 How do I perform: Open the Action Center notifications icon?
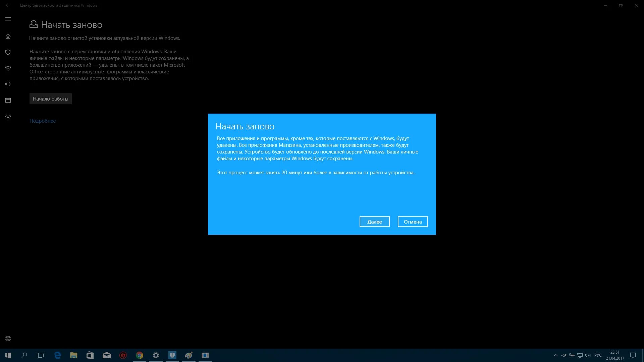click(633, 355)
